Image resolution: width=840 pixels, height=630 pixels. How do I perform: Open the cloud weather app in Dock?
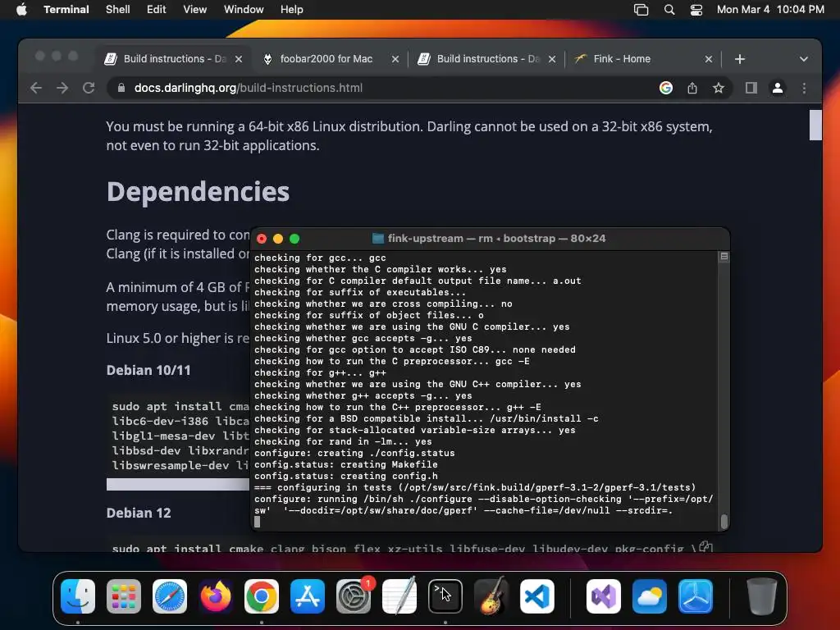[650, 596]
